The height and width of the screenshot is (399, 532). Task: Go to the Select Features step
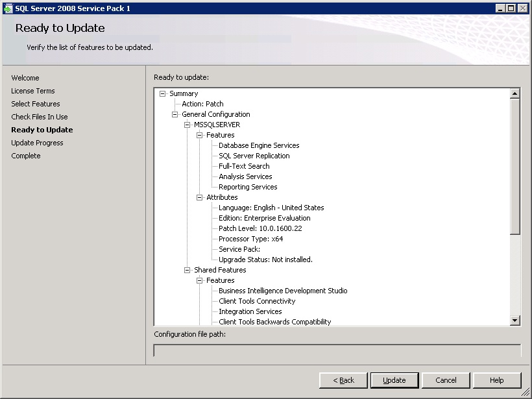(x=36, y=104)
